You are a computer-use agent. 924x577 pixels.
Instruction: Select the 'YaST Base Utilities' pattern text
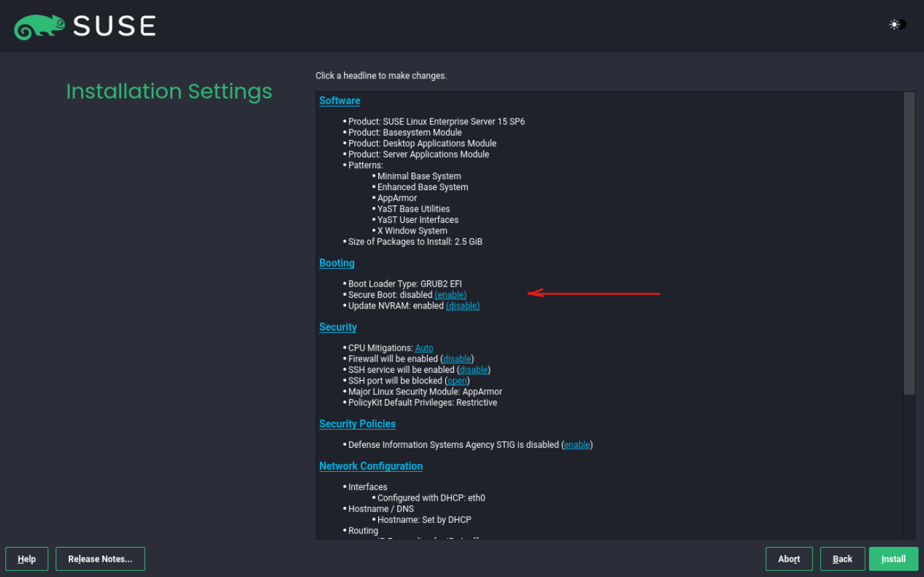[414, 209]
